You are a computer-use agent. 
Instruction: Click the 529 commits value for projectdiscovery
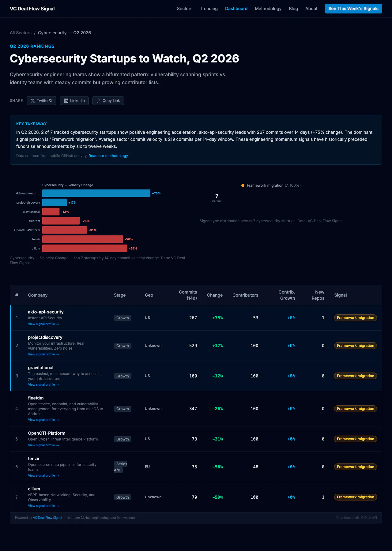pos(193,346)
